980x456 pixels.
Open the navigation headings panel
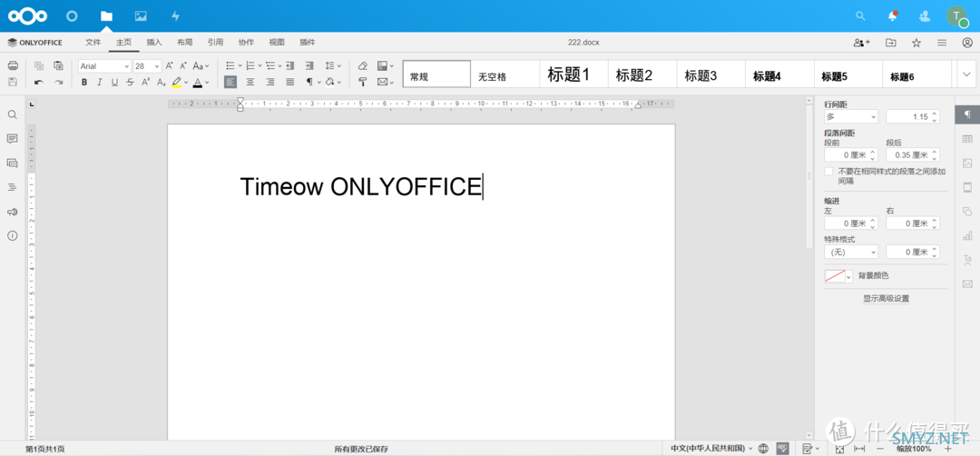click(12, 187)
